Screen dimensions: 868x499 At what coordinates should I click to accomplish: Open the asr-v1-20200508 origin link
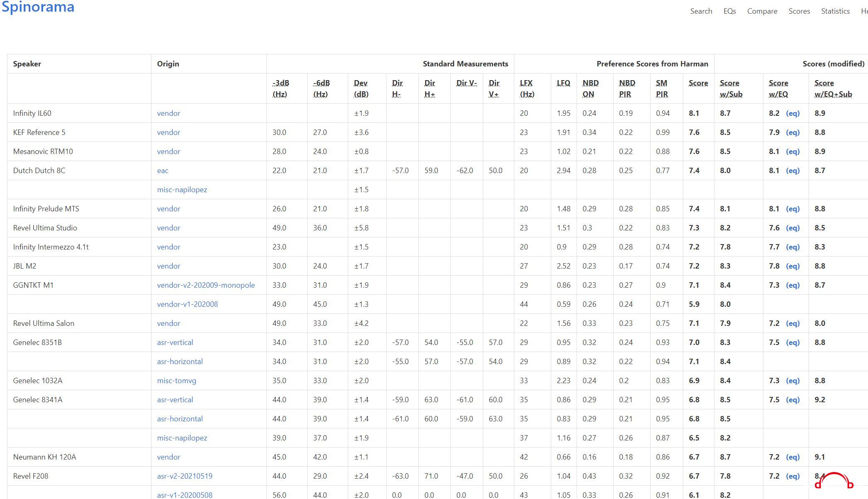(185, 495)
